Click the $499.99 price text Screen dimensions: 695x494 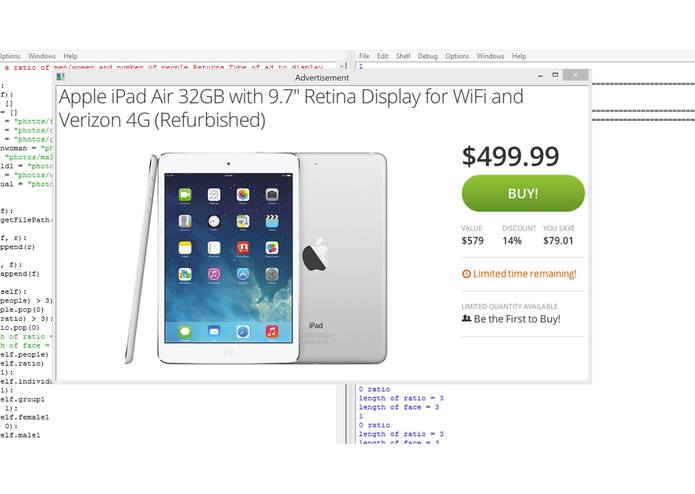pyautogui.click(x=510, y=156)
